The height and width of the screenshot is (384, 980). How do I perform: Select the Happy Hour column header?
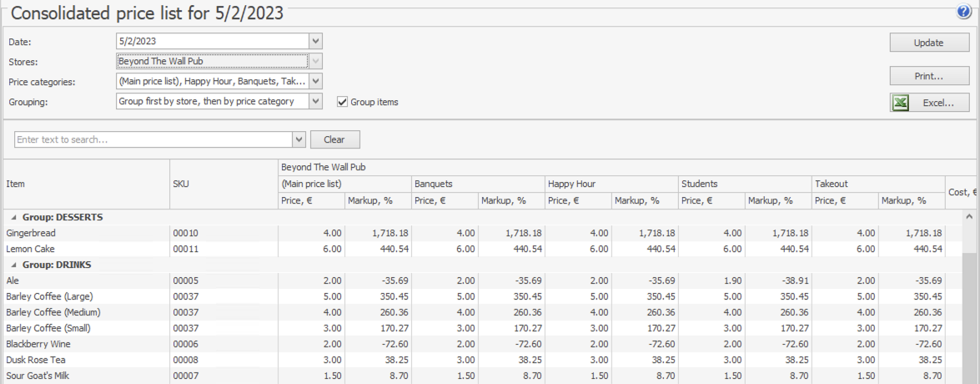point(611,184)
